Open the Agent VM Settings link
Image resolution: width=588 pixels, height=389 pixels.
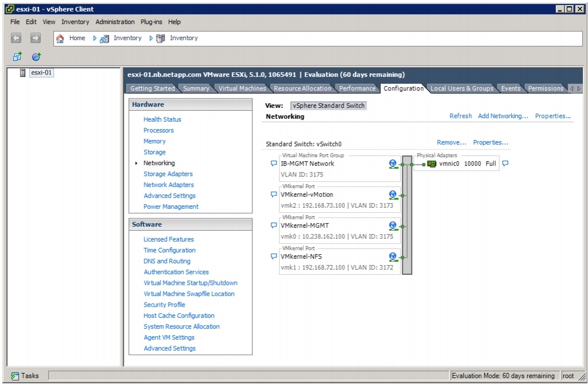[169, 337]
